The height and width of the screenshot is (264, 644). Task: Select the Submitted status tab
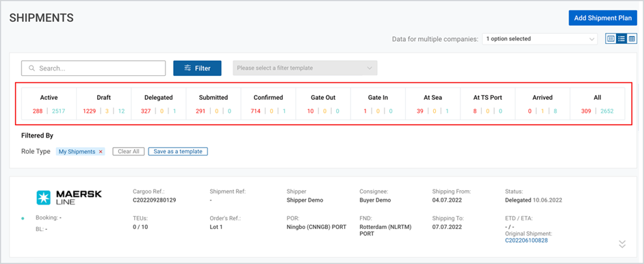pos(214,104)
